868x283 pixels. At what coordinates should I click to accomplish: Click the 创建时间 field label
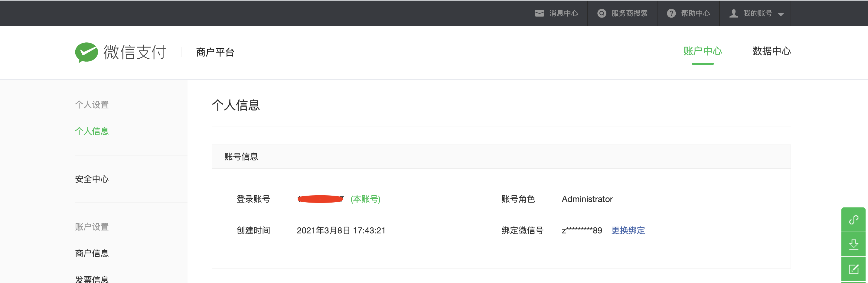(253, 230)
